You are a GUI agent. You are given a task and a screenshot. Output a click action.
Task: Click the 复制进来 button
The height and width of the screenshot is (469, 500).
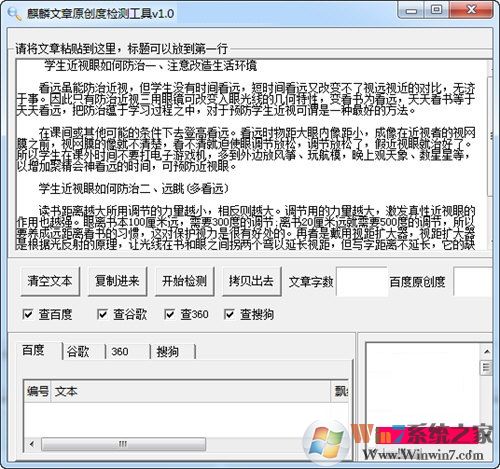tap(117, 281)
